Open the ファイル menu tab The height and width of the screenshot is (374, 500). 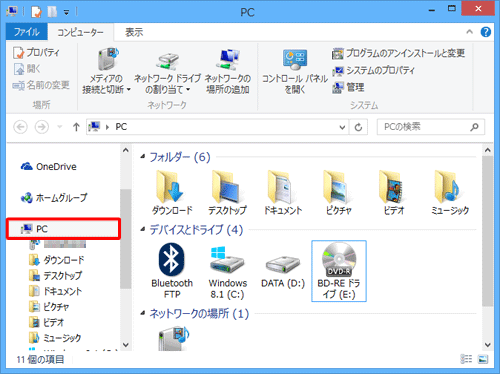pyautogui.click(x=27, y=32)
